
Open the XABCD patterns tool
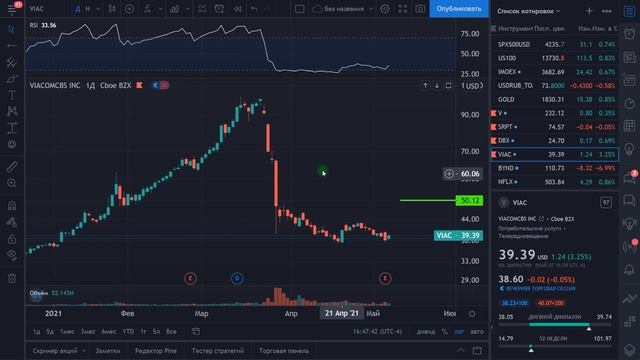pyautogui.click(x=12, y=111)
